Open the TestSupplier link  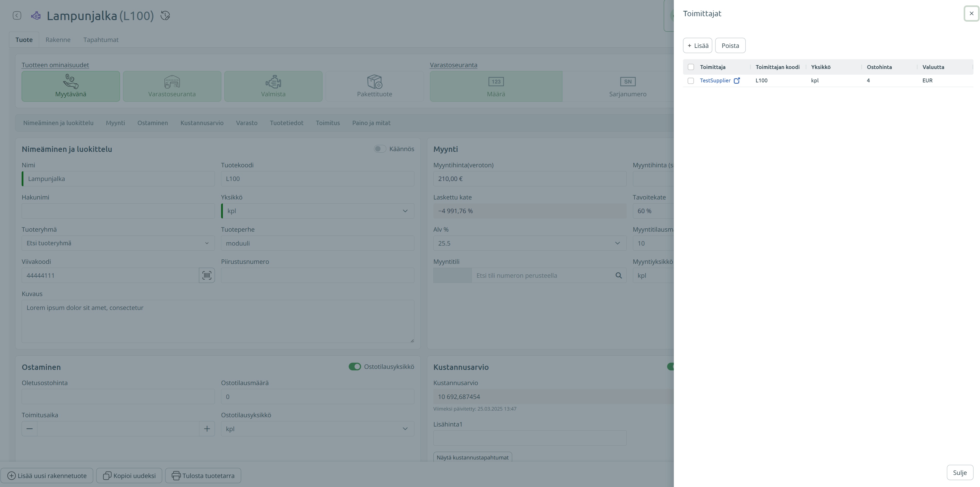[x=715, y=80]
